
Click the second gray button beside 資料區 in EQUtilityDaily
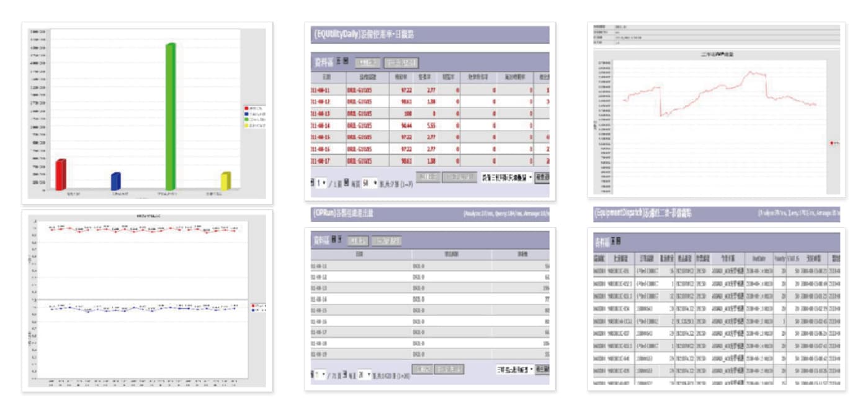(x=401, y=63)
